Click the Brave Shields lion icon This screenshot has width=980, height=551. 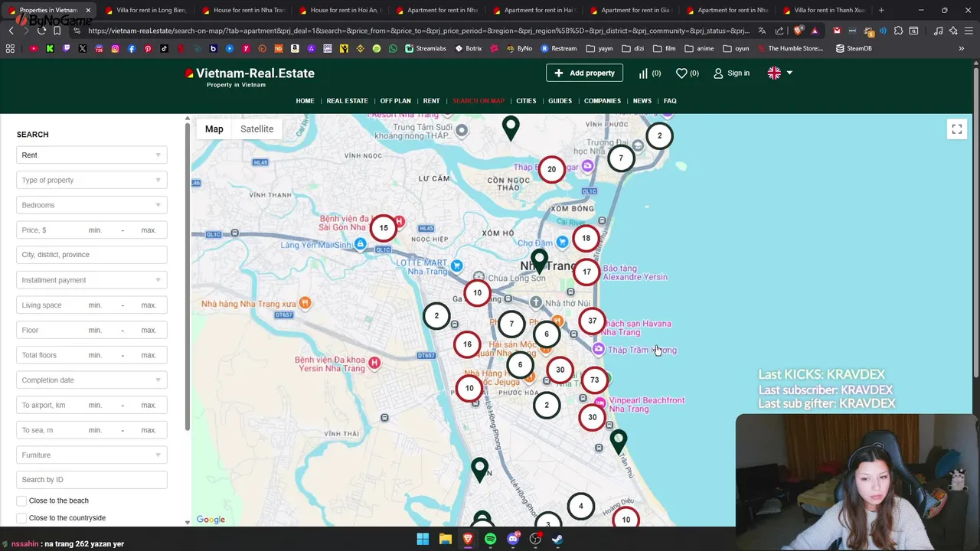coord(799,31)
